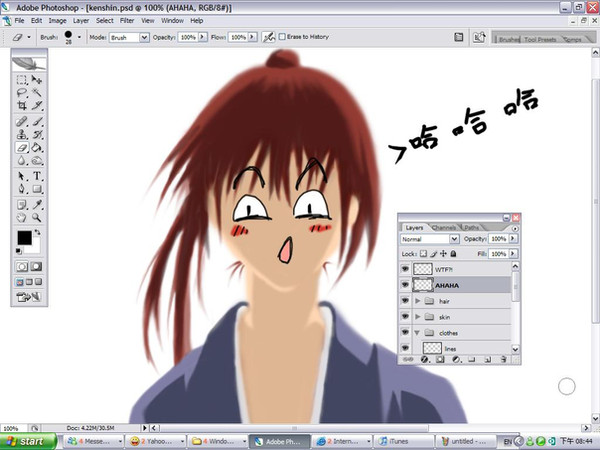
Task: Open eraser Mode dropdown
Action: pos(144,37)
